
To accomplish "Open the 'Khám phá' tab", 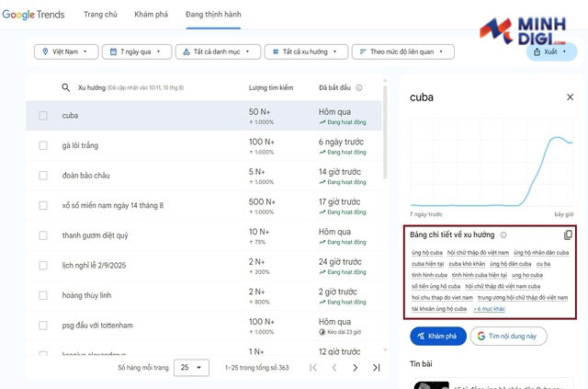I will coord(151,15).
